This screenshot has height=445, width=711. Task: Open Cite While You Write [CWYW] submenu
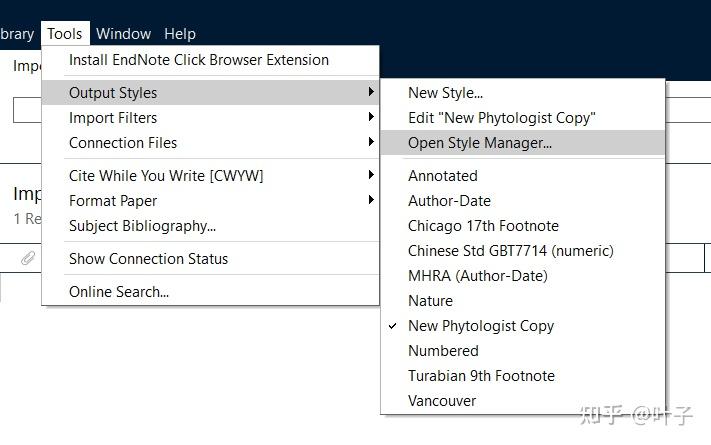[210, 176]
